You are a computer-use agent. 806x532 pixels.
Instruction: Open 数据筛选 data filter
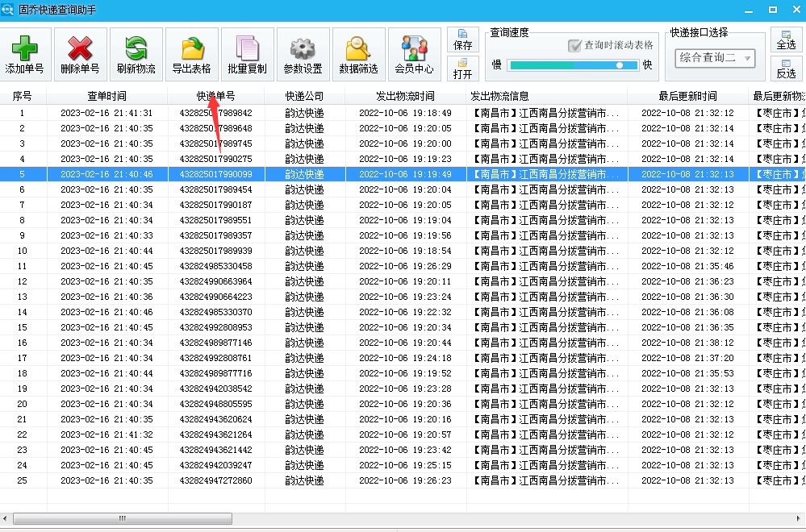point(358,55)
